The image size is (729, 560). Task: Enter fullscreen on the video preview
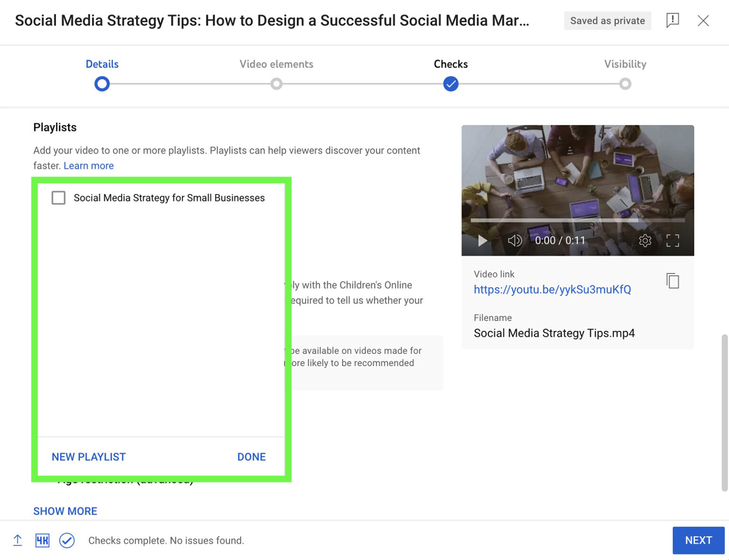[673, 241]
